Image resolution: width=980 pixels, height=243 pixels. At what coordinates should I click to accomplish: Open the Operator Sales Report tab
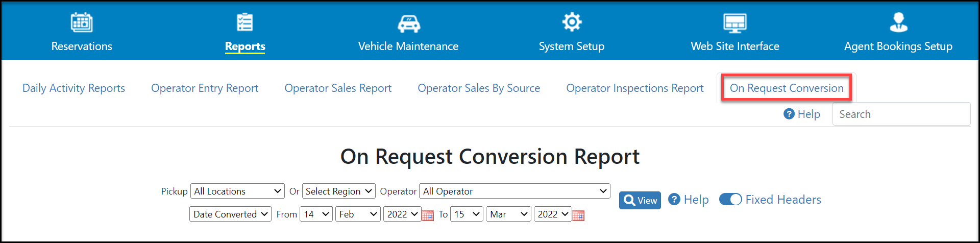pyautogui.click(x=338, y=88)
